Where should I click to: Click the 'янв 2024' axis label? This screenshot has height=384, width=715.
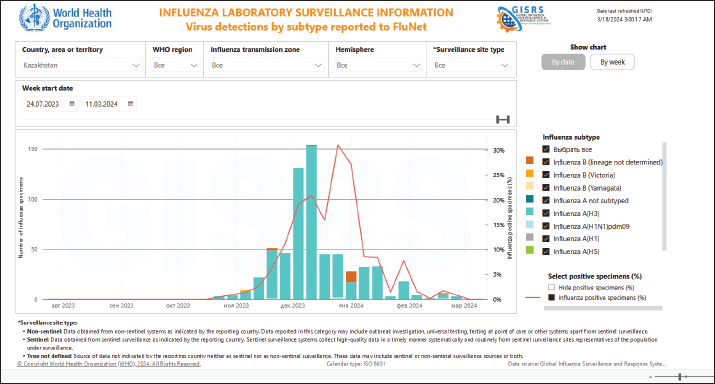[x=351, y=306]
